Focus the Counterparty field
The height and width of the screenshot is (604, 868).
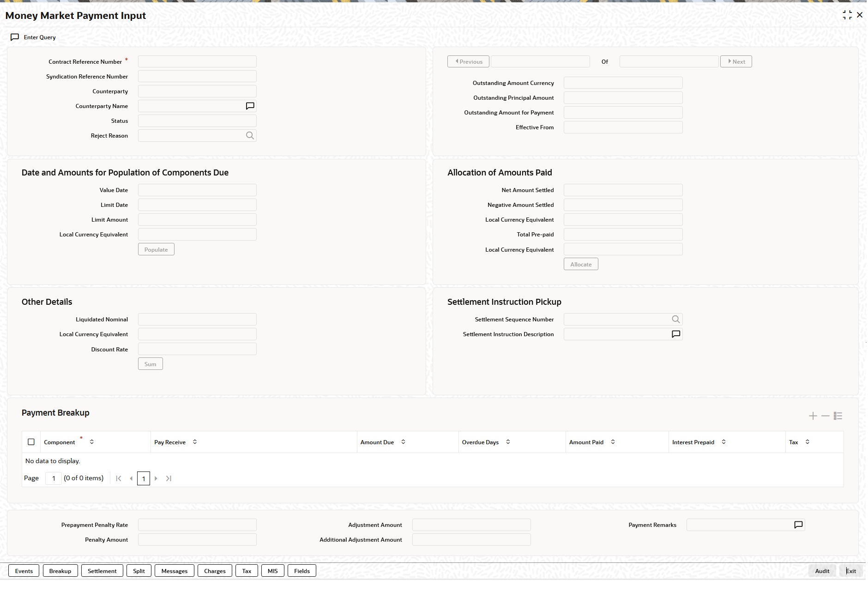pyautogui.click(x=197, y=91)
